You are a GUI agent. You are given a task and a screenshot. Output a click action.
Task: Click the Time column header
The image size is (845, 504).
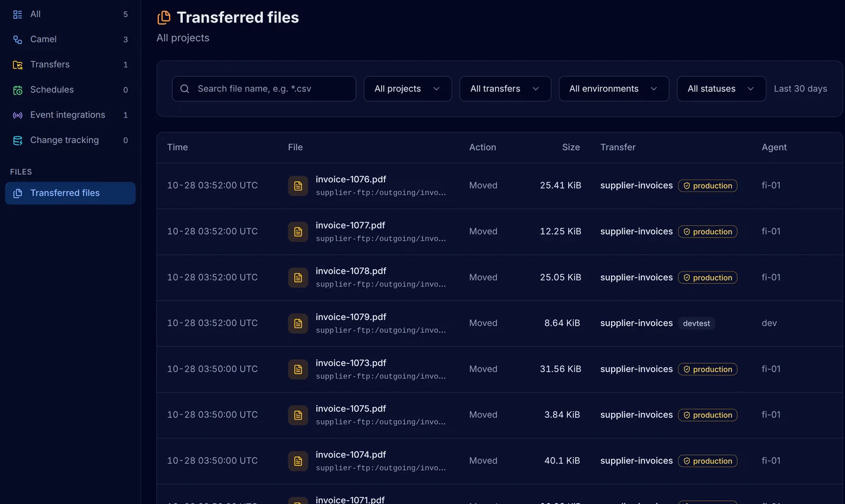(177, 147)
